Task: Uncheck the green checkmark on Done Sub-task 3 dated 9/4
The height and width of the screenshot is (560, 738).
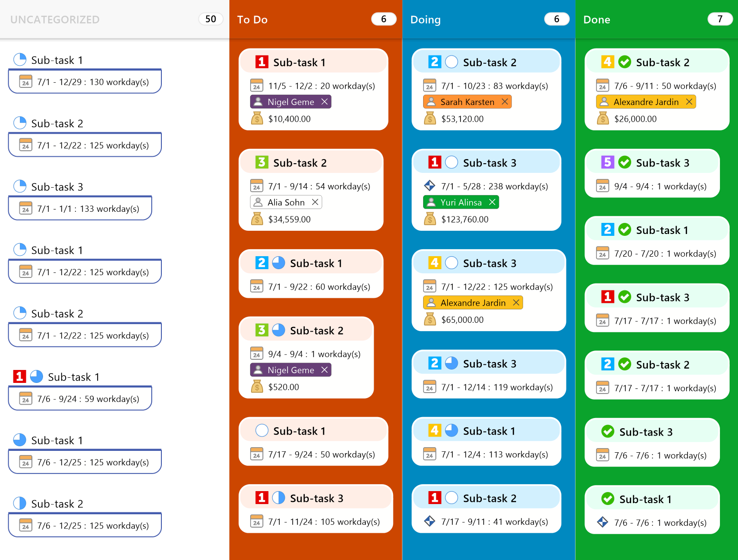Action: coord(625,162)
